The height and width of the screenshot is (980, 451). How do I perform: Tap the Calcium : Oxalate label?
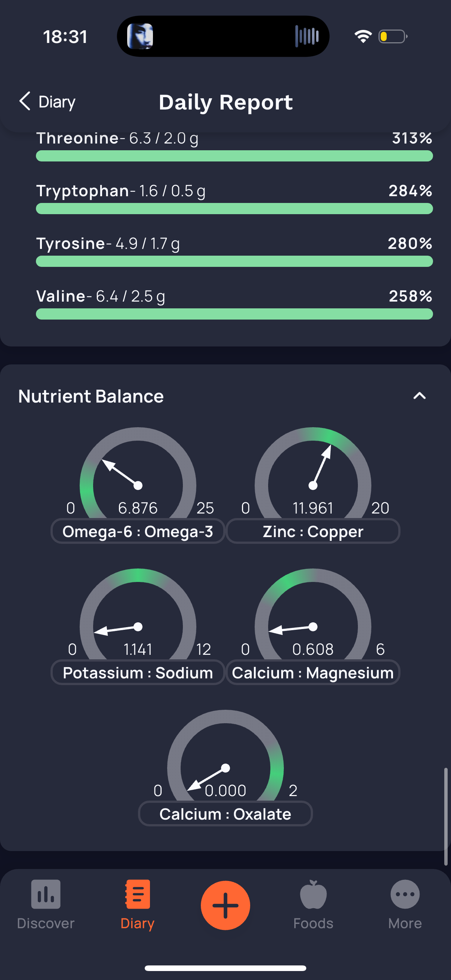(225, 814)
